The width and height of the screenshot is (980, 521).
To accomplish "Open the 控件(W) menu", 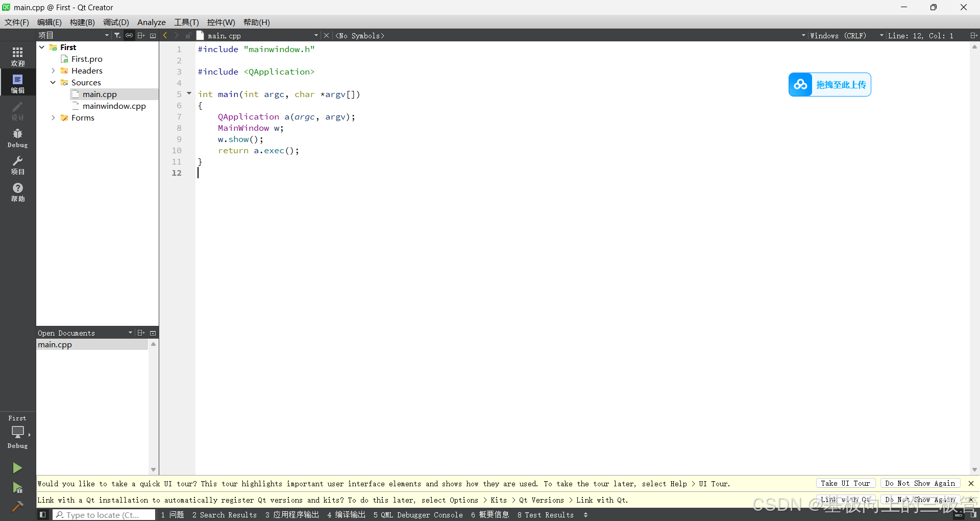I will click(x=221, y=22).
